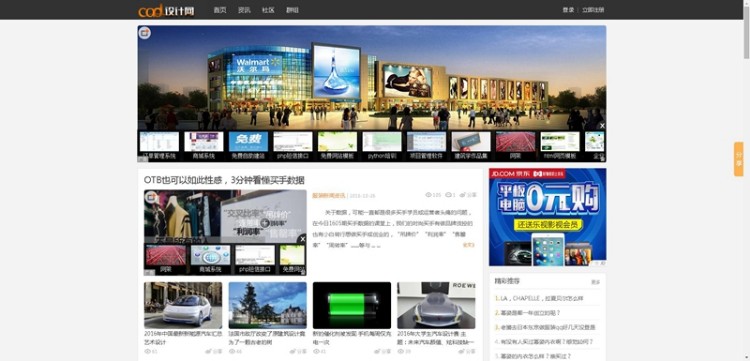Click the orange category tag of OTB article
Screen dimensions: 750x361
coord(329,195)
